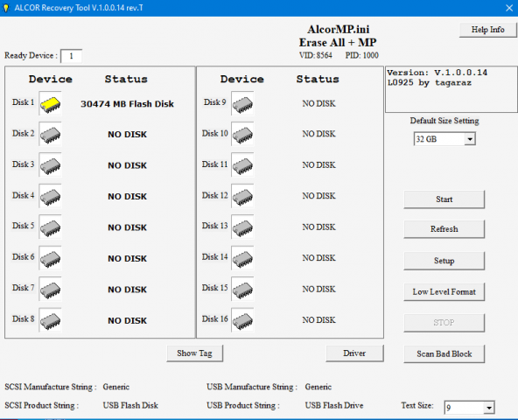
Task: Open the Driver button
Action: pos(354,353)
